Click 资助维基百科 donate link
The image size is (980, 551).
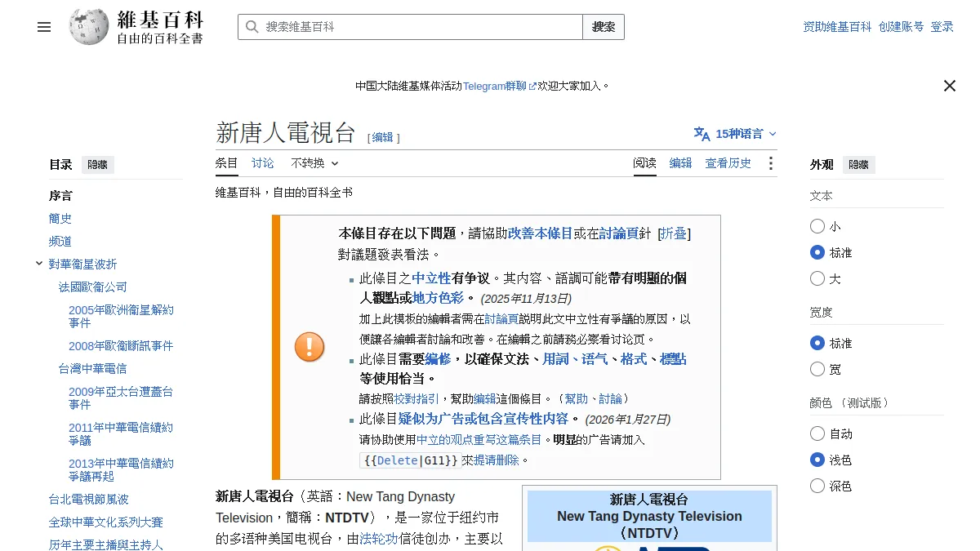click(x=837, y=27)
